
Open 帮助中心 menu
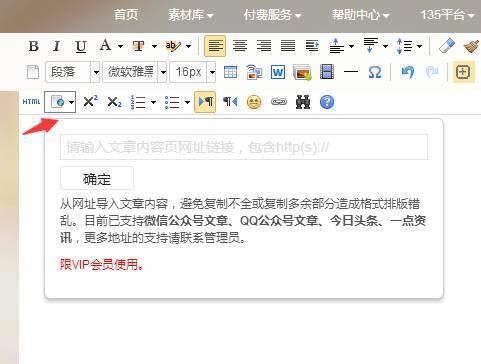tap(360, 15)
